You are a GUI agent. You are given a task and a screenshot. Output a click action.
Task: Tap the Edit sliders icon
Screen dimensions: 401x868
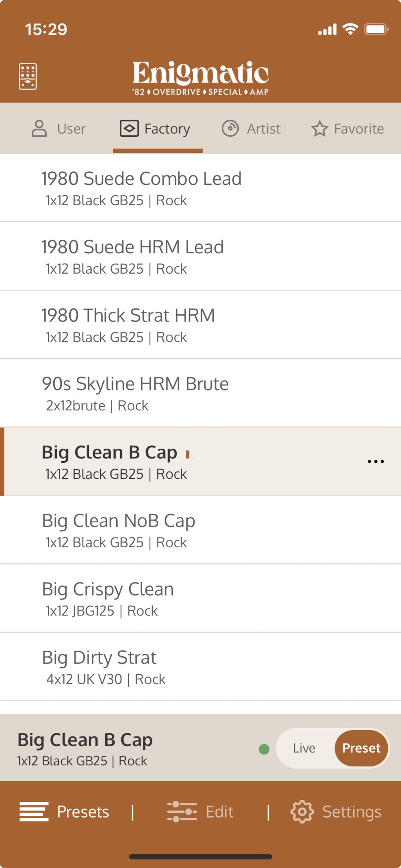click(182, 812)
